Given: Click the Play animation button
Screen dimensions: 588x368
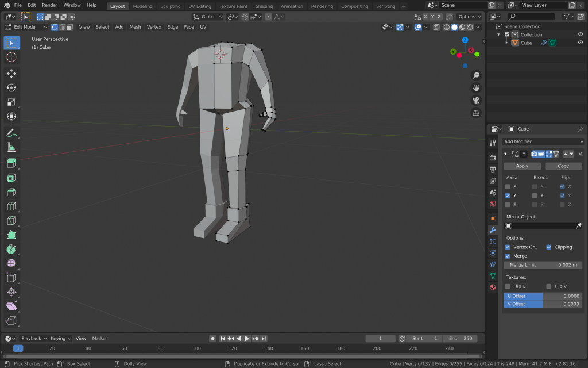Looking at the screenshot, I should coord(247,339).
